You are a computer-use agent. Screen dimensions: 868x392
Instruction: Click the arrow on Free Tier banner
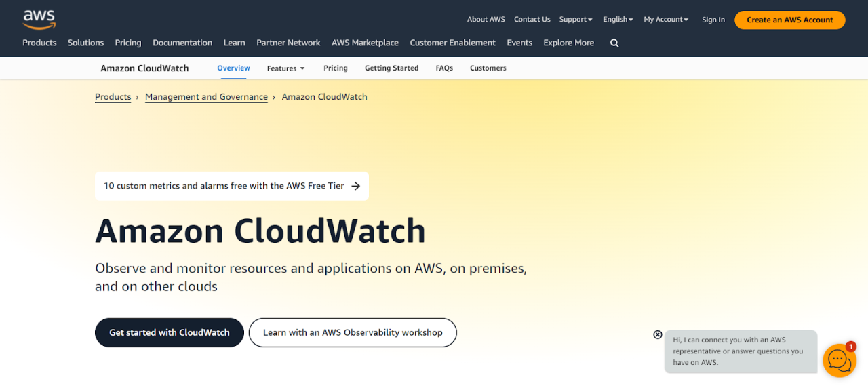point(355,186)
